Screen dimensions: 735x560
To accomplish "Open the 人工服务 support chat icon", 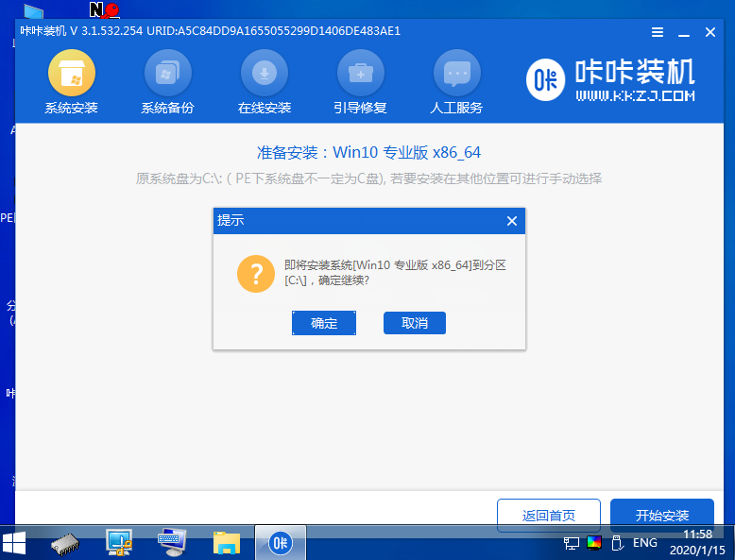I will [x=457, y=73].
